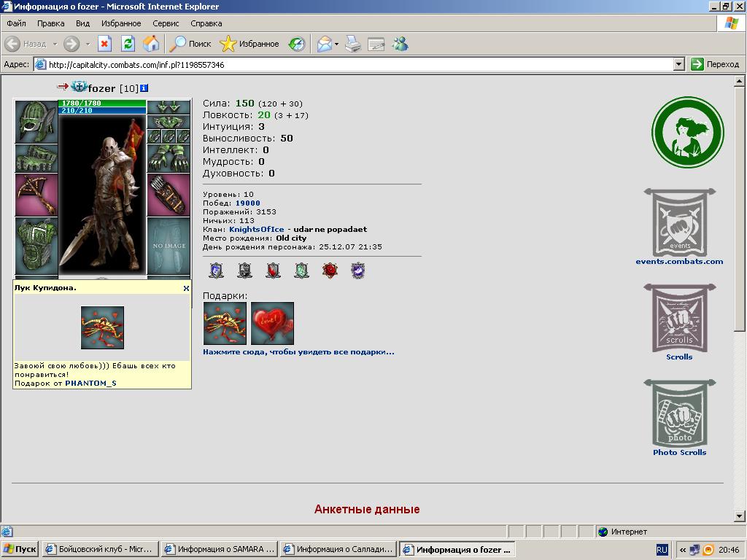The height and width of the screenshot is (560, 747).
Task: Click the forward navigation button
Action: tap(71, 44)
